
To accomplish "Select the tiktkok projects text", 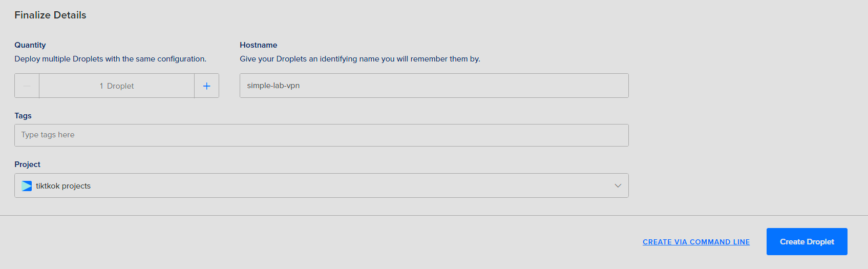I will click(x=63, y=186).
